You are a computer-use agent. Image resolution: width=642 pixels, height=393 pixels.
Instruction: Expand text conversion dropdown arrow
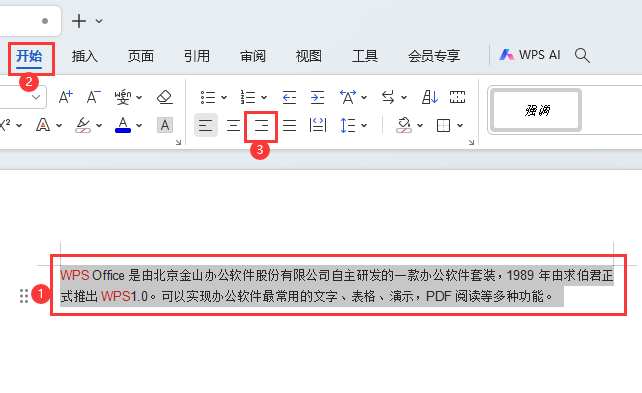click(x=404, y=97)
